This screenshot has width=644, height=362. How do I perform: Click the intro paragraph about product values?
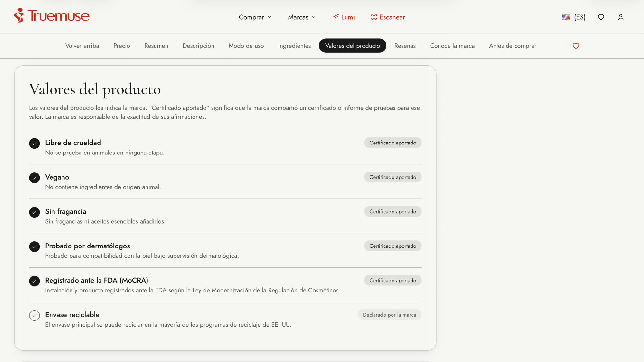[x=224, y=112]
